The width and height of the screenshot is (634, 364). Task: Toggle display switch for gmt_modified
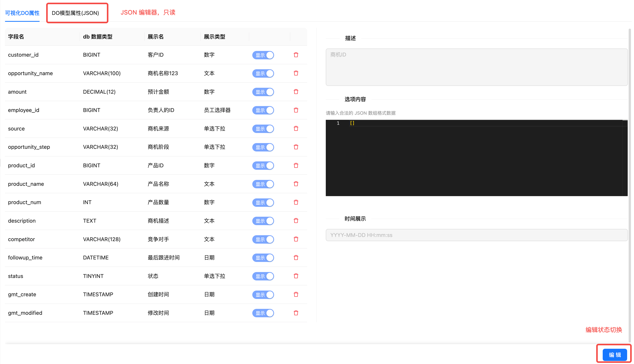pyautogui.click(x=263, y=313)
